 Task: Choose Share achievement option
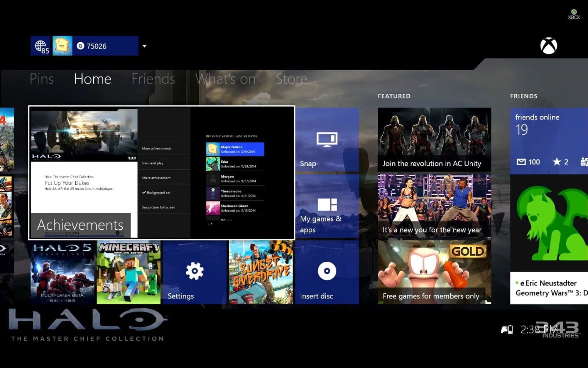(164, 178)
